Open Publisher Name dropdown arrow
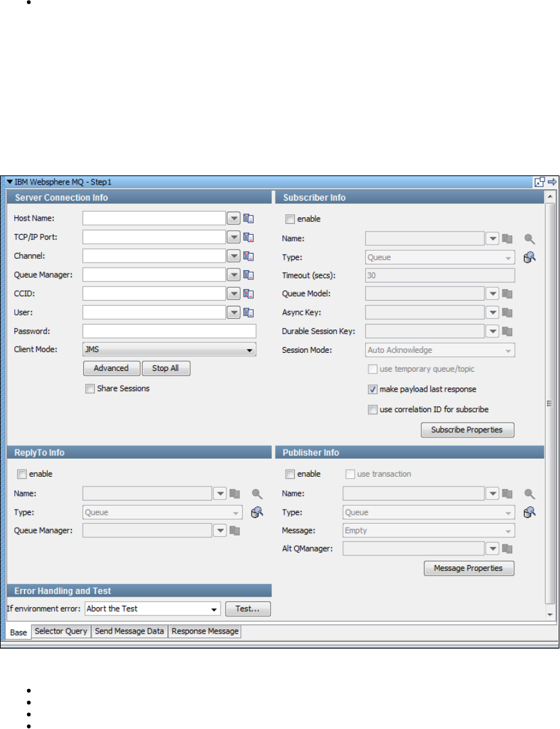 click(492, 494)
